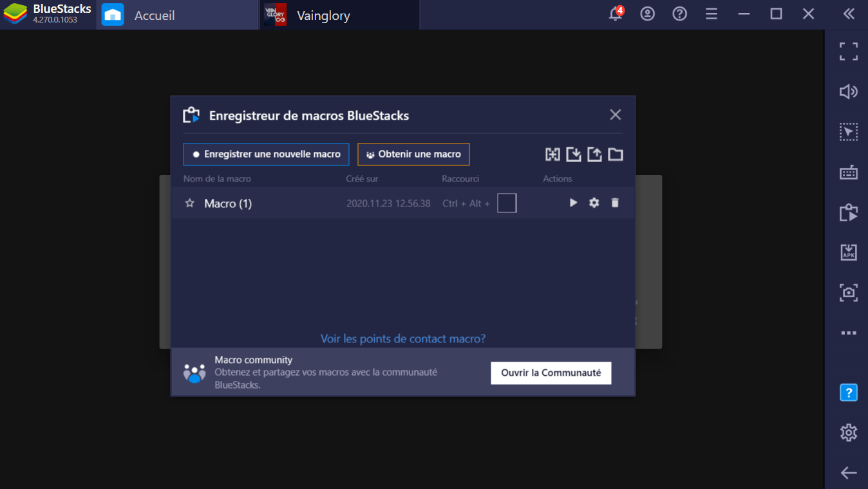Click the export macro icon

(594, 154)
